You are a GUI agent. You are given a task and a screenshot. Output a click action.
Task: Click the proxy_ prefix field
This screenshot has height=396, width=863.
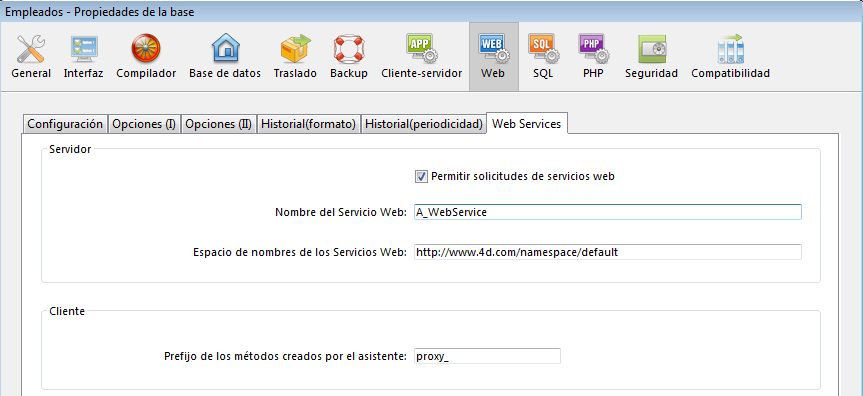487,356
